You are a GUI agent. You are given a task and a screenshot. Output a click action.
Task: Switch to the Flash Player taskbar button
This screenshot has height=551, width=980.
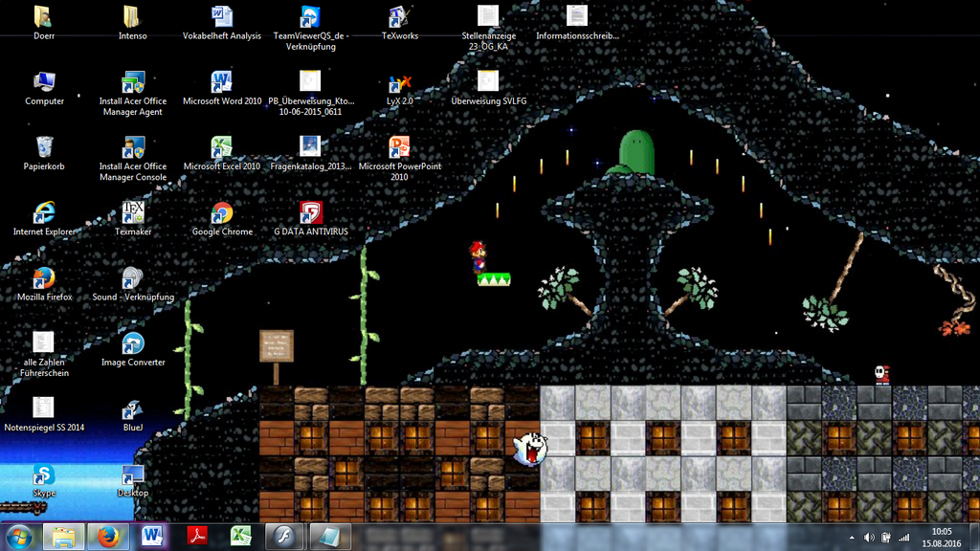pos(284,537)
